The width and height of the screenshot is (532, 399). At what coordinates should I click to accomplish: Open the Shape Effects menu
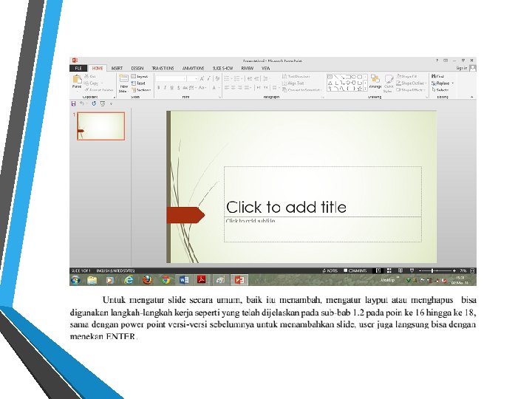[x=411, y=90]
